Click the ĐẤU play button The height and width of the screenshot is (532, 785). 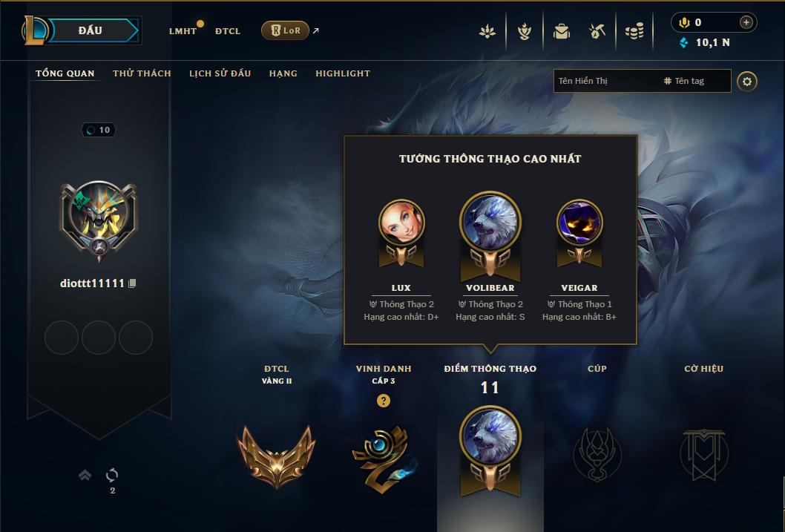[94, 30]
